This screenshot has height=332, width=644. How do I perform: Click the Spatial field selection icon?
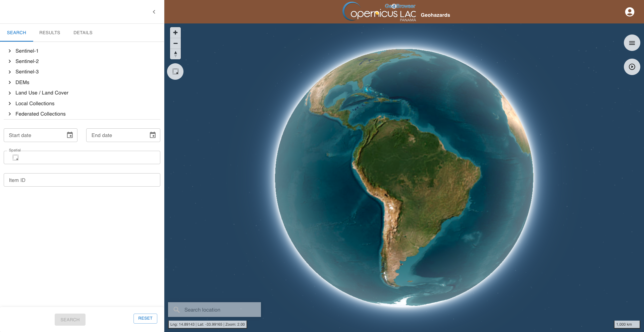pos(15,157)
